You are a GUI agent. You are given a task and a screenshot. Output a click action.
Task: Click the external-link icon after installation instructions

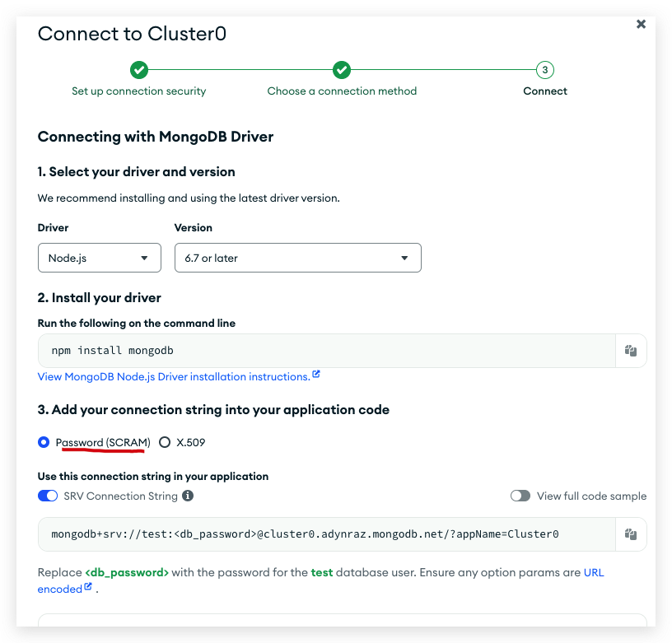316,374
